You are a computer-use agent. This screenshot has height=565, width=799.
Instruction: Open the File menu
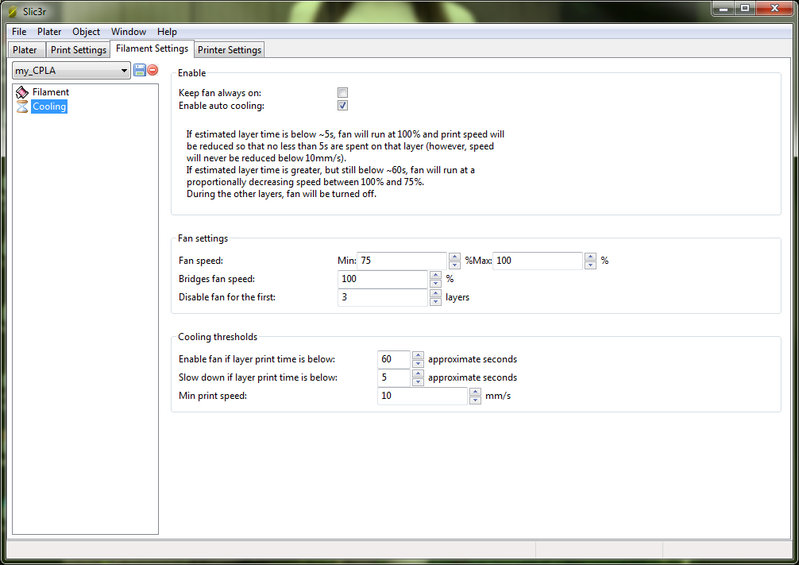click(x=19, y=32)
